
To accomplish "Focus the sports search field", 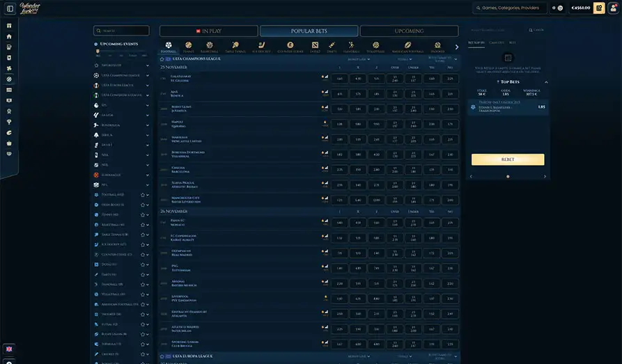I will pyautogui.click(x=121, y=31).
